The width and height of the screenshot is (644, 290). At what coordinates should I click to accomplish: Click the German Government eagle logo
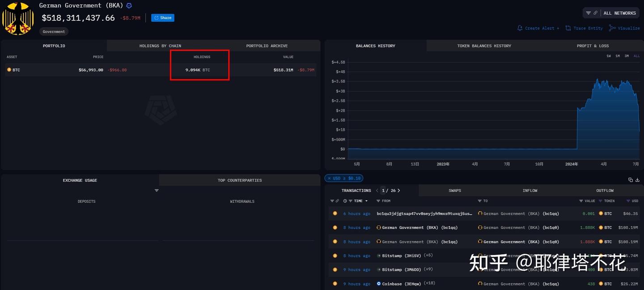click(x=18, y=18)
